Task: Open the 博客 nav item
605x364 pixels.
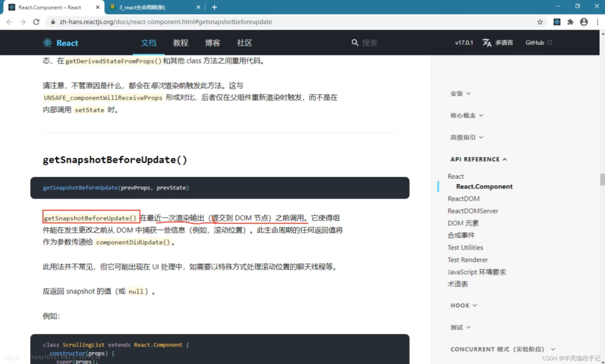Action: click(212, 43)
